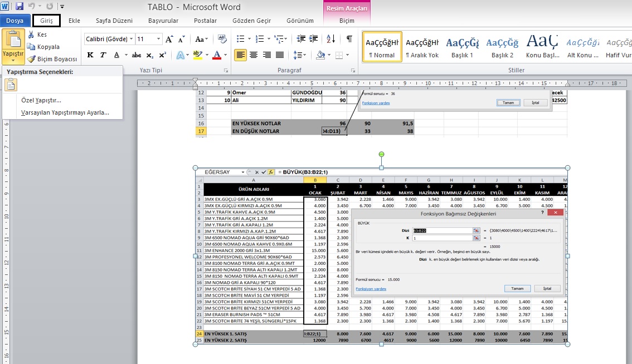Apply the Konu Başlığı style

click(542, 47)
